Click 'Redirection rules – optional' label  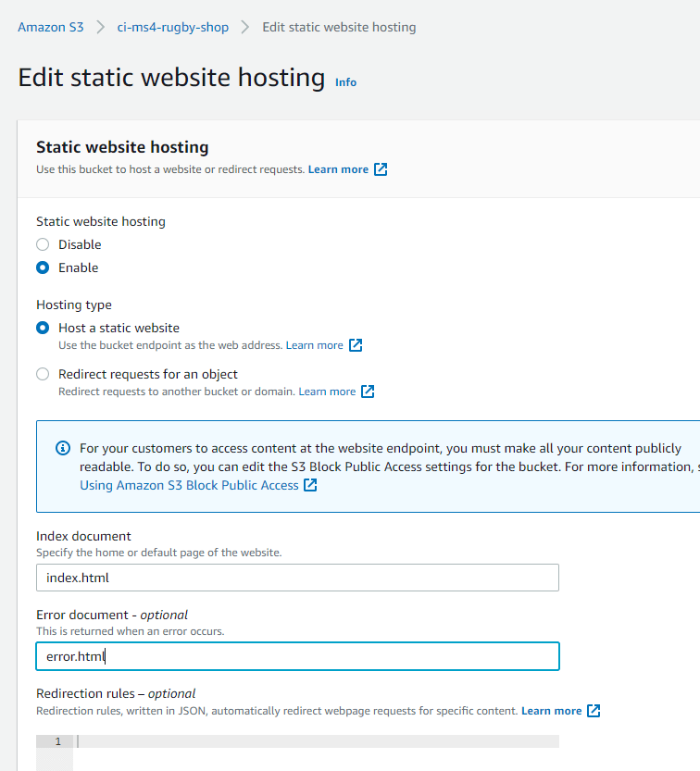[116, 693]
